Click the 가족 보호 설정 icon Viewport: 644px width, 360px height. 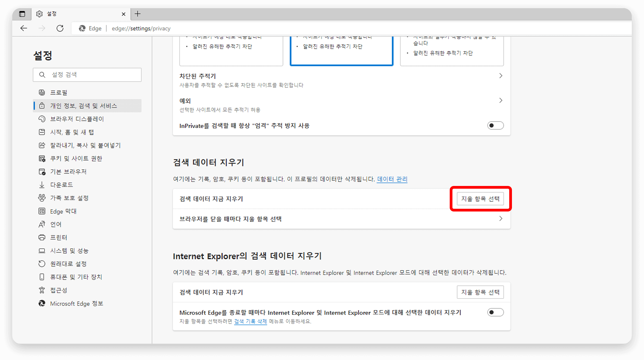42,198
